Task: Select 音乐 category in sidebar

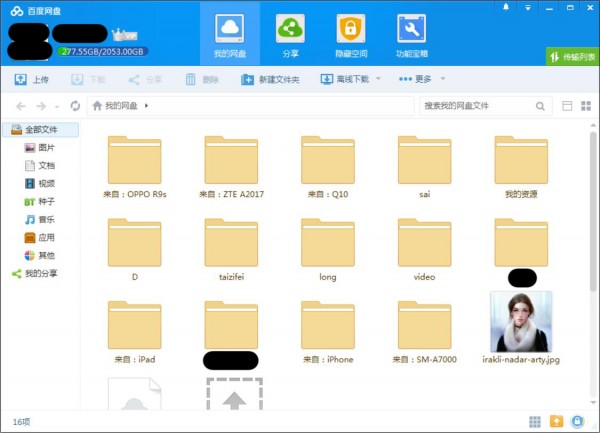Action: point(40,220)
